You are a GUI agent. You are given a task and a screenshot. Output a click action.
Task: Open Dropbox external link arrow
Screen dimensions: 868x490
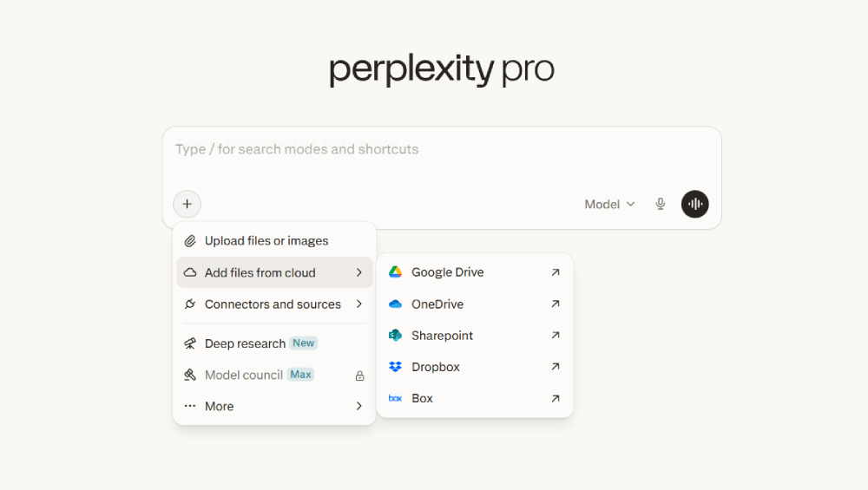(x=556, y=367)
